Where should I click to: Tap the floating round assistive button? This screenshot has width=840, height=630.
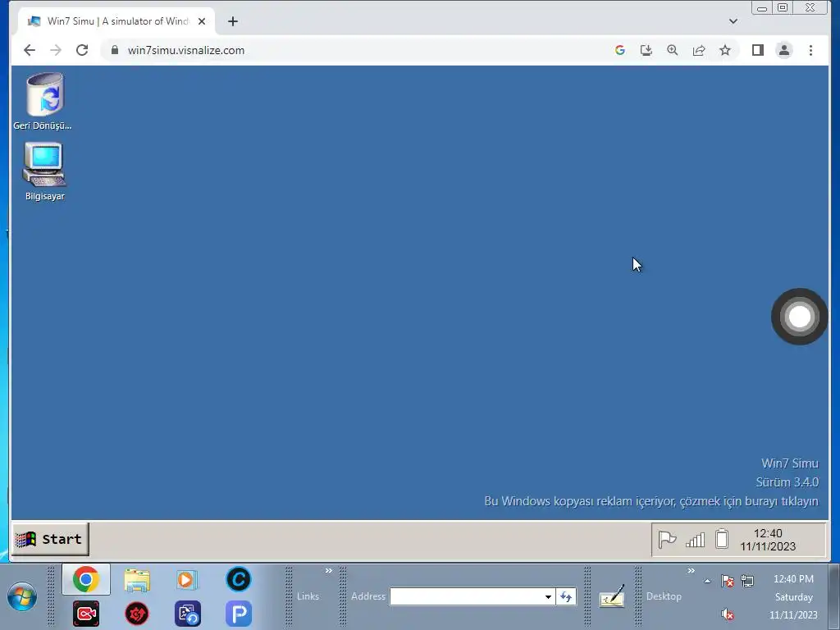tap(799, 317)
